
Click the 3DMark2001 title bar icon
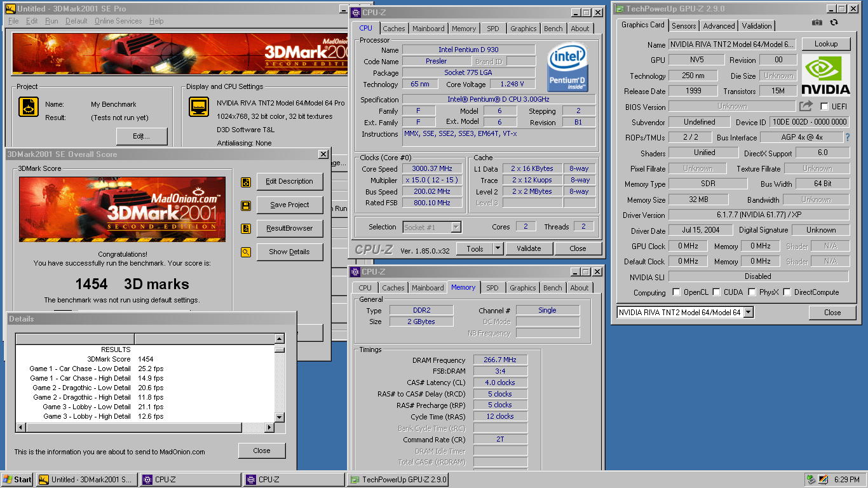coord(11,9)
